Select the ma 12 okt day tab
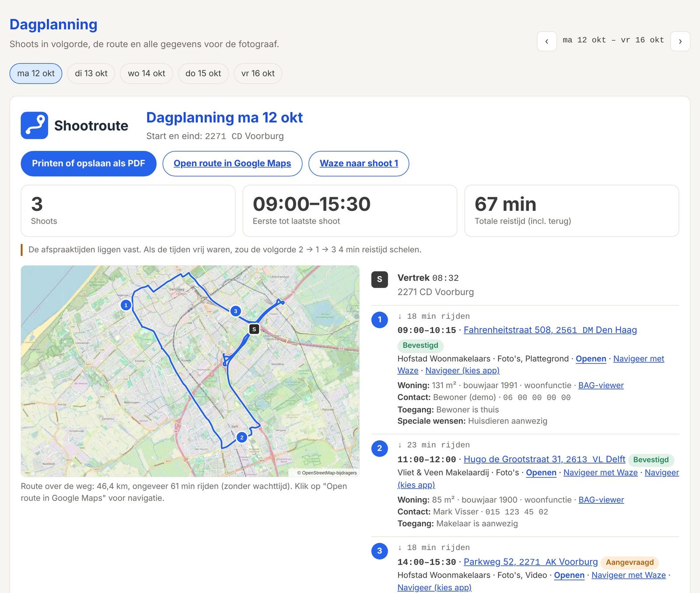 coord(36,73)
